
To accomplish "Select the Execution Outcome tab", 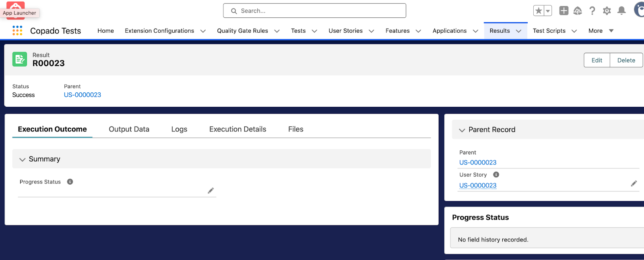I will 52,129.
